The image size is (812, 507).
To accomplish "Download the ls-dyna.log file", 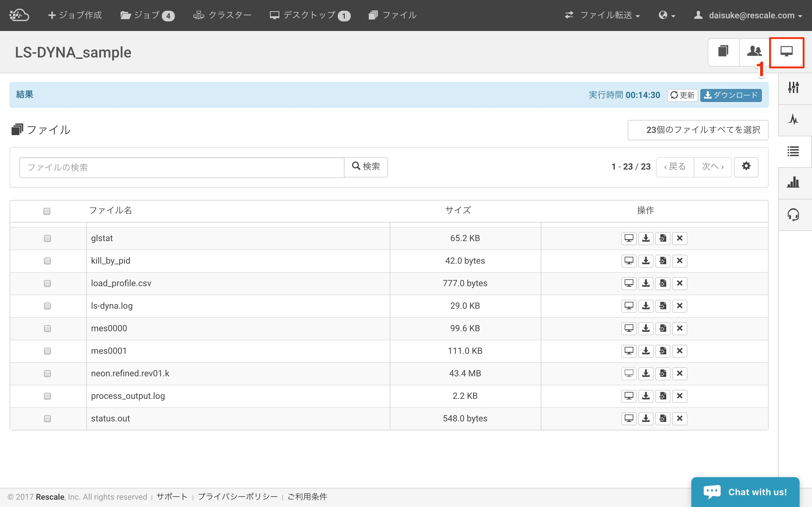I will point(646,306).
